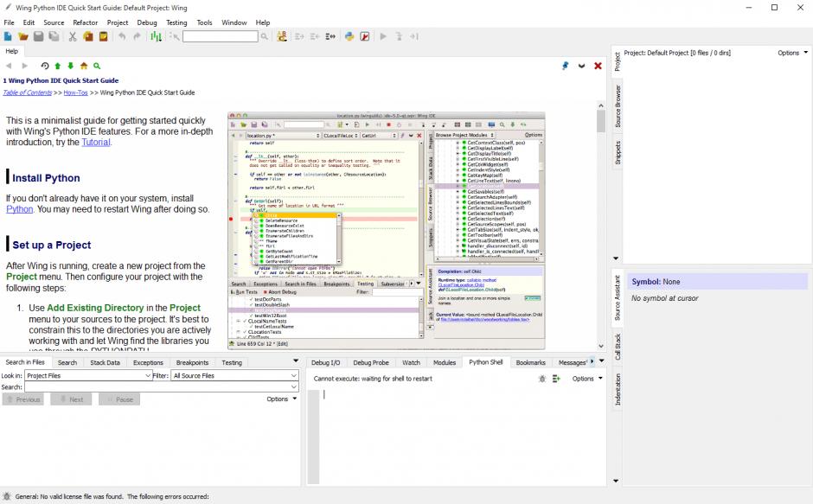Image resolution: width=813 pixels, height=504 pixels.
Task: Open the Testing menu
Action: [x=176, y=22]
